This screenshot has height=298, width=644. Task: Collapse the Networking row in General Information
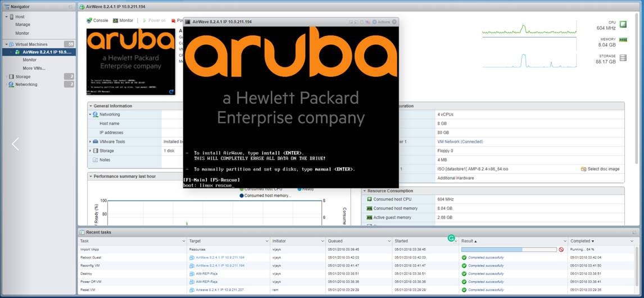[x=90, y=115]
